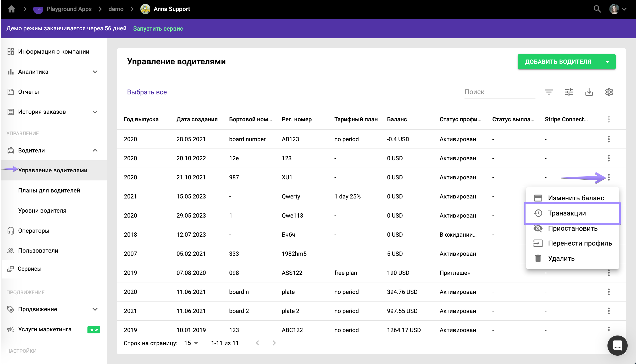This screenshot has height=364, width=636.
Task: Click Запустить сервис link
Action: coord(158,29)
